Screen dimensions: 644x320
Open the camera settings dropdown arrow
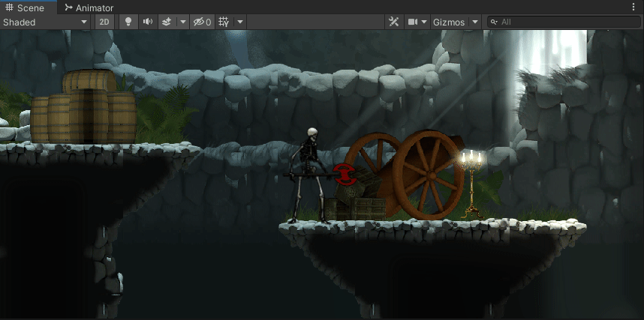pos(424,22)
